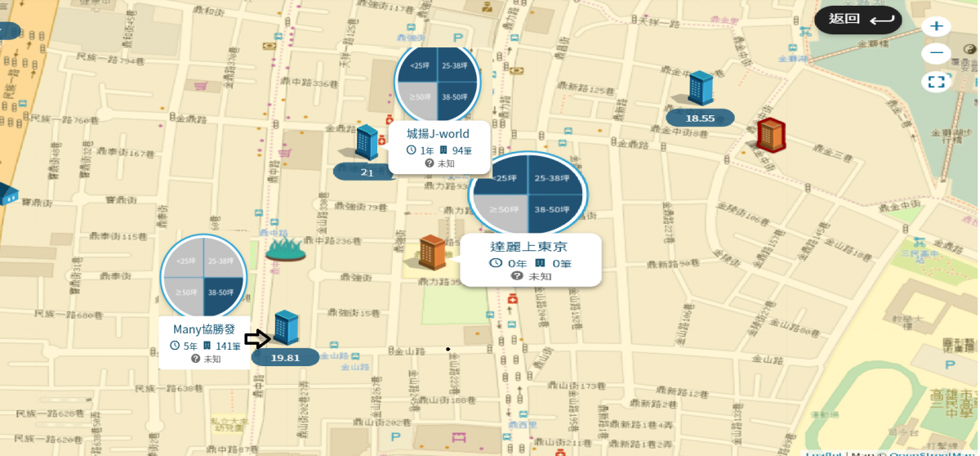Open the 達麗上東京 info card title

529,246
